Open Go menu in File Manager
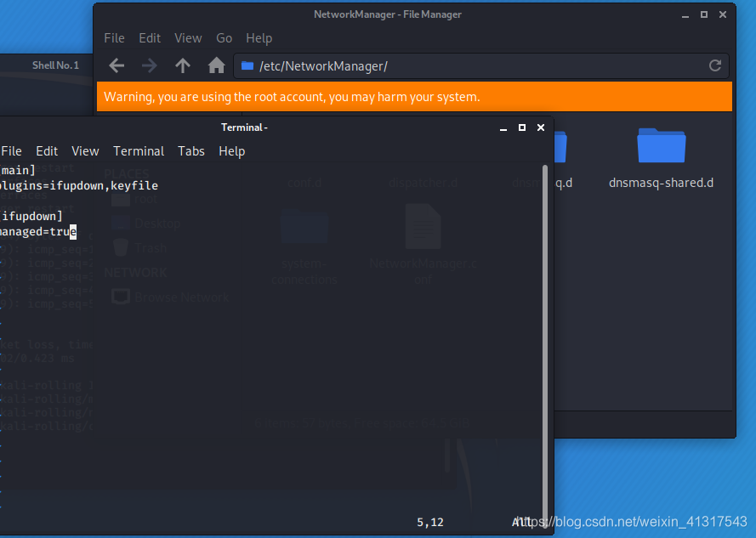The image size is (756, 538). (x=224, y=38)
